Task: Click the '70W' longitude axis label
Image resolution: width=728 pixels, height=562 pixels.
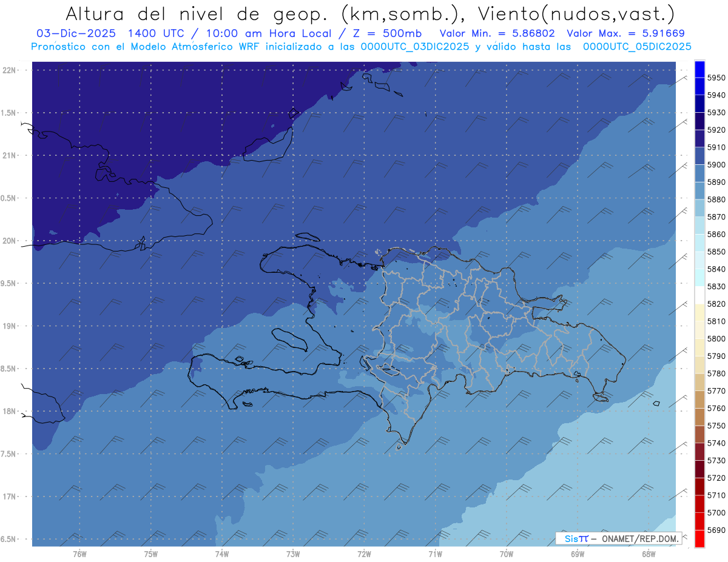Action: [x=507, y=554]
